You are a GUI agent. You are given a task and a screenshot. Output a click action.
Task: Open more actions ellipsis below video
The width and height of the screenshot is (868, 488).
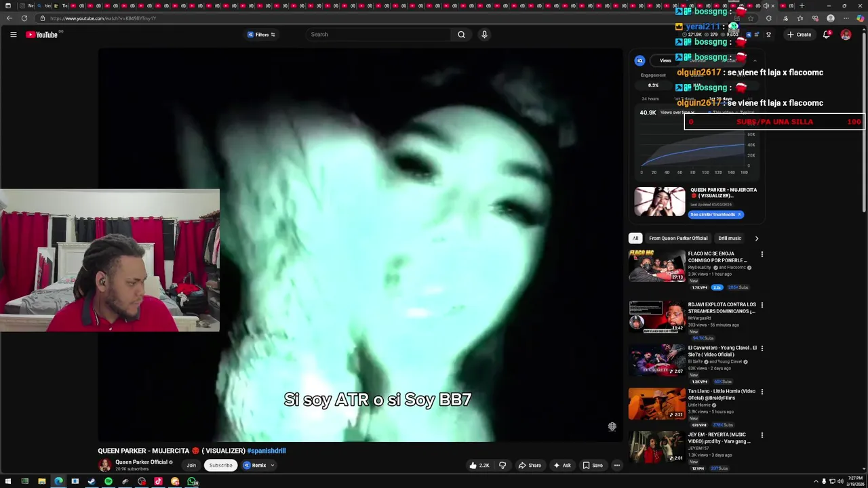coord(617,466)
